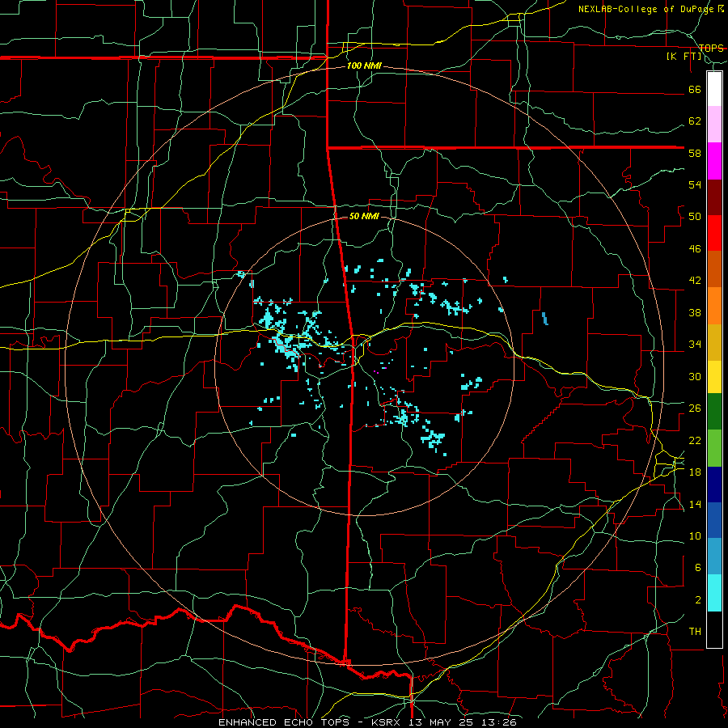Click the 54 scale value
Viewport: 728px width, 728px height.
point(695,184)
